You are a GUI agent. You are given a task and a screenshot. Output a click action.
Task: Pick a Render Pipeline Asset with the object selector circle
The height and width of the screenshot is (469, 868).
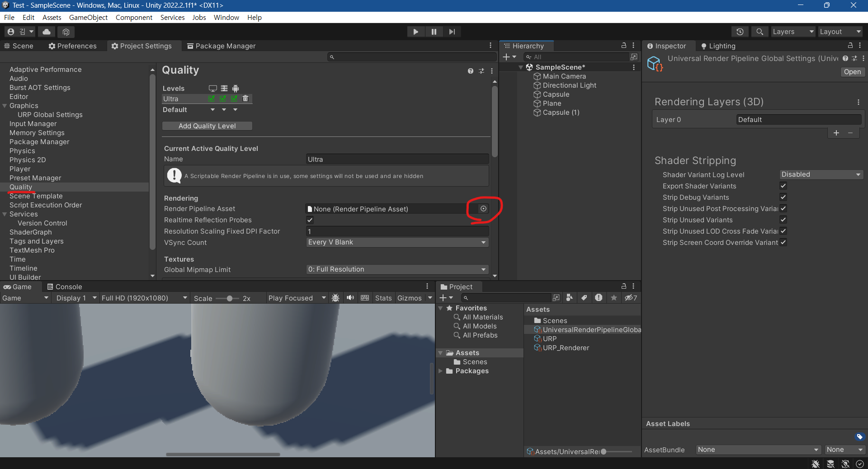click(x=483, y=209)
